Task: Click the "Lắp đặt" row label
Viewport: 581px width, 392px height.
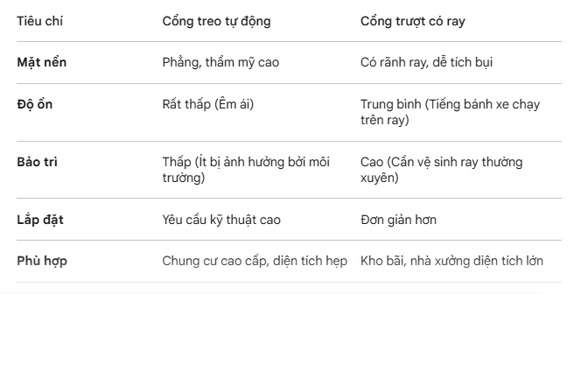Action: click(x=40, y=220)
